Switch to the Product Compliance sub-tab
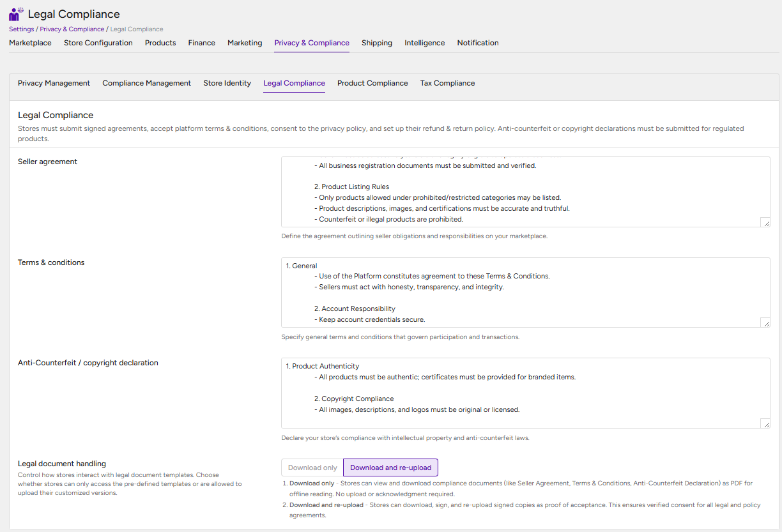The image size is (782, 532). pyautogui.click(x=372, y=83)
